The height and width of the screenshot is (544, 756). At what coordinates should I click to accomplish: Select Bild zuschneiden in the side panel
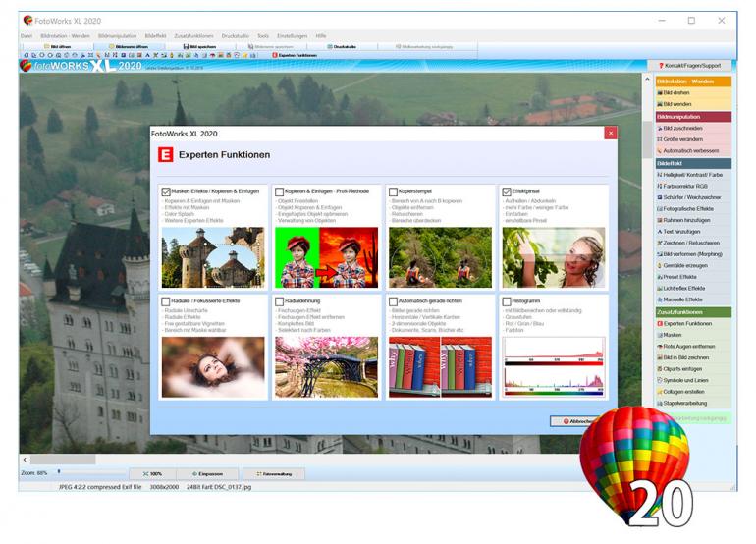coord(693,129)
